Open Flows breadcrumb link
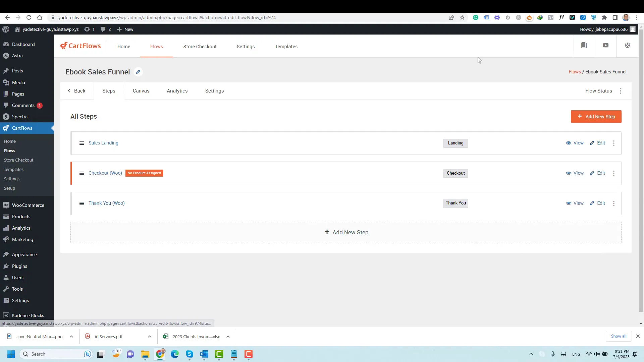The image size is (644, 362). 575,71
